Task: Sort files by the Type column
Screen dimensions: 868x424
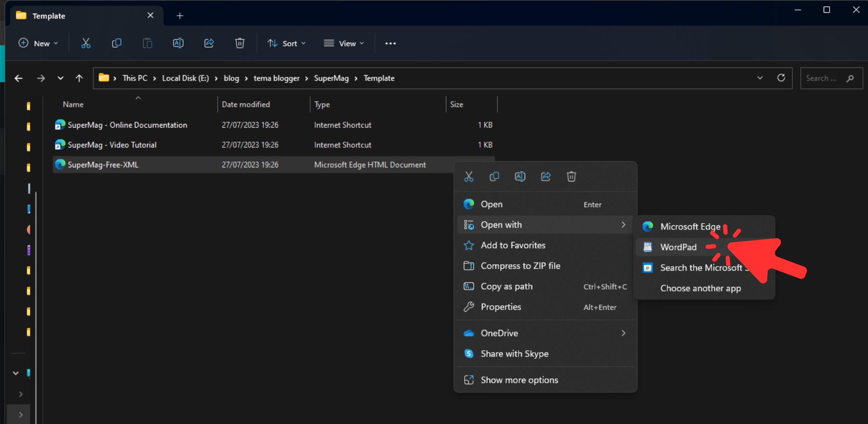Action: (322, 105)
